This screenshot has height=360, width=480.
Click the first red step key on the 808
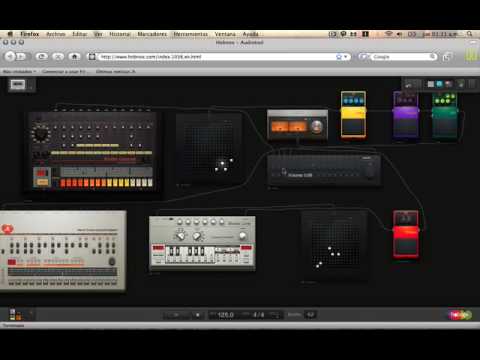click(x=63, y=183)
